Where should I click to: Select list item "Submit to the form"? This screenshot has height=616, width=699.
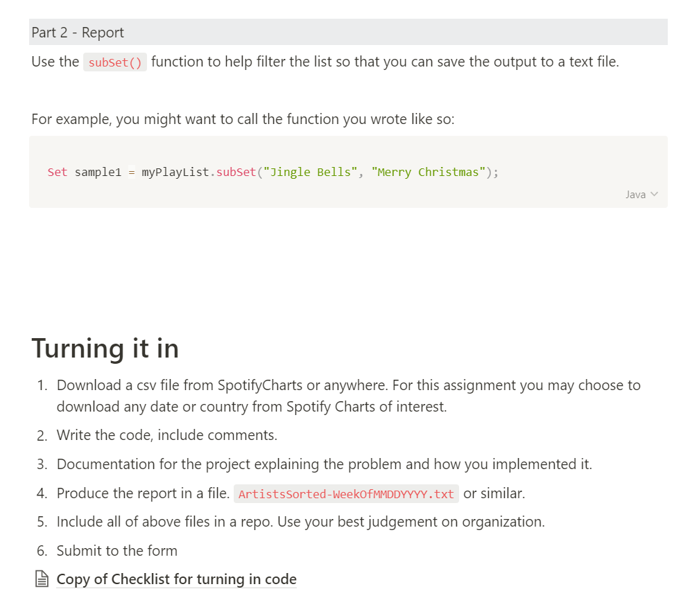coord(116,550)
